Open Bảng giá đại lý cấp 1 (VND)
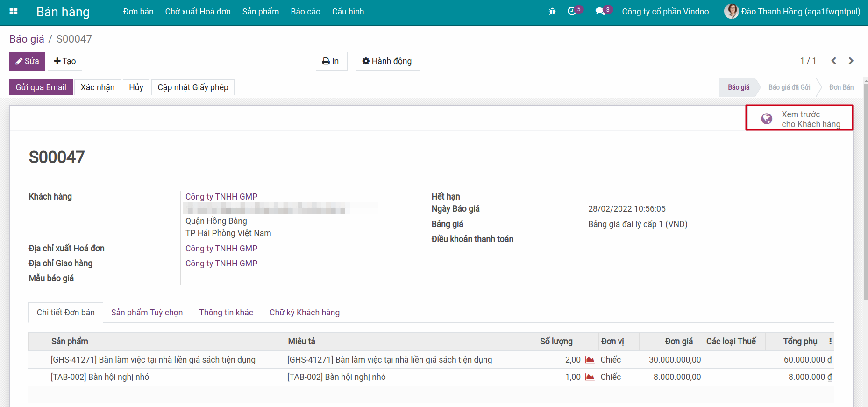This screenshot has width=868, height=407. [638, 224]
